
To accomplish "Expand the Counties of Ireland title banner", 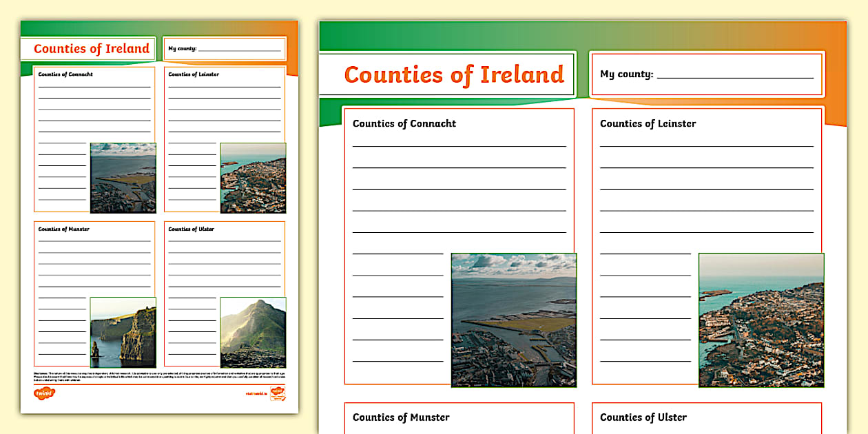I will tap(456, 74).
